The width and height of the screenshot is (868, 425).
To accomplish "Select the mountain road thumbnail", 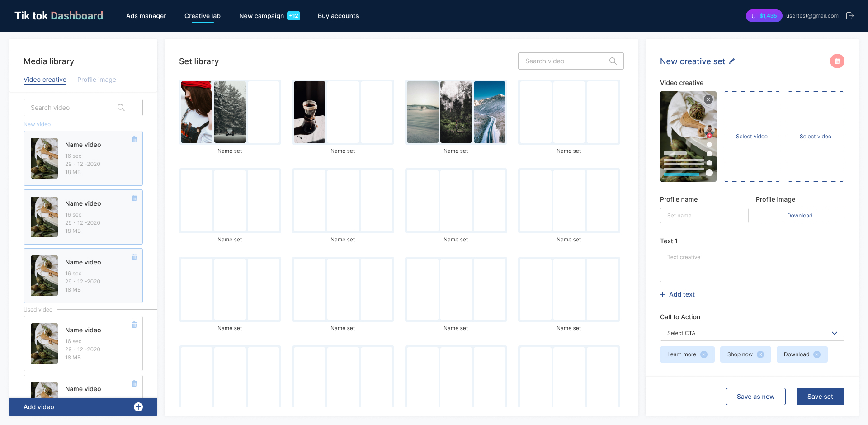I will tap(490, 112).
